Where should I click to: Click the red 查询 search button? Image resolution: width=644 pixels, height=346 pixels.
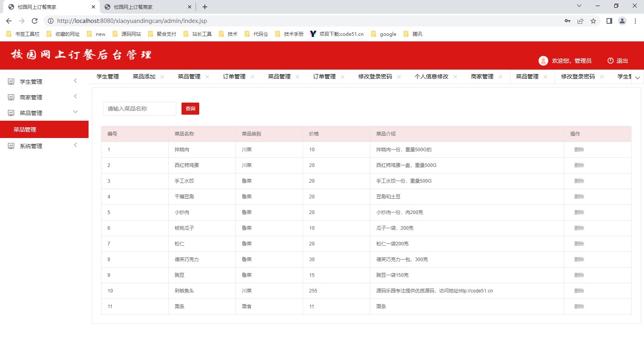coord(190,109)
